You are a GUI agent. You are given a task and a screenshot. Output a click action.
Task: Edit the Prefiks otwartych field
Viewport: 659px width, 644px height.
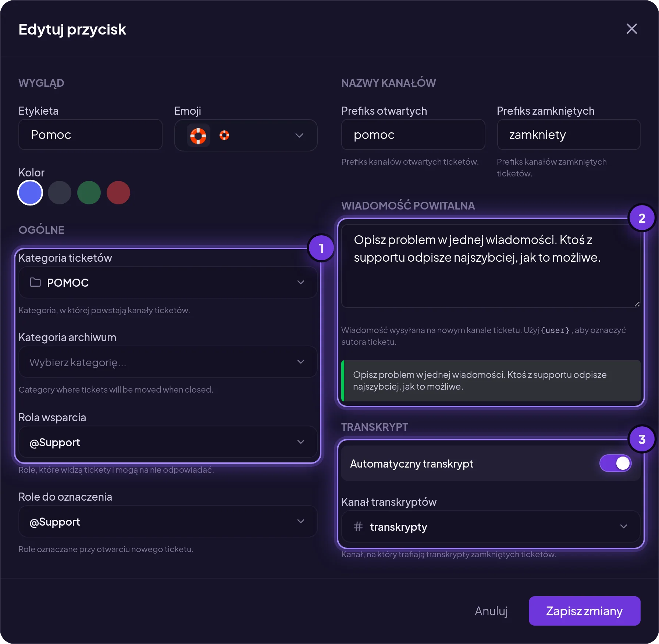tap(413, 135)
